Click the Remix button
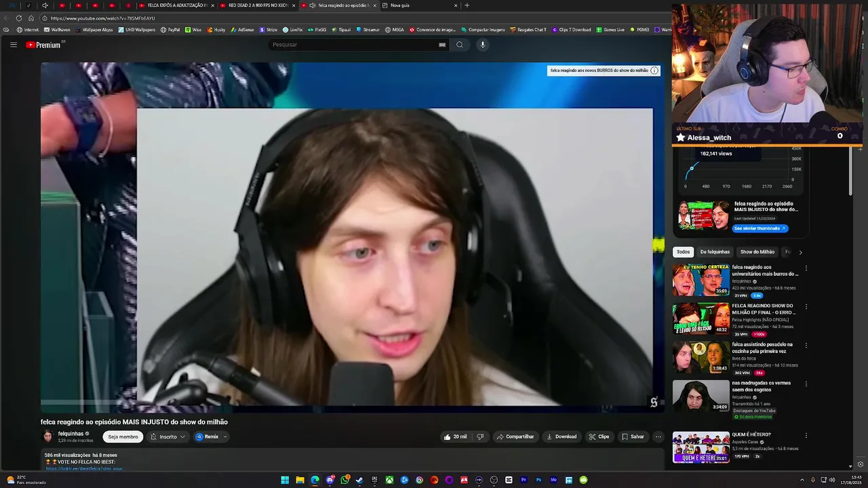The image size is (868, 488). (208, 436)
